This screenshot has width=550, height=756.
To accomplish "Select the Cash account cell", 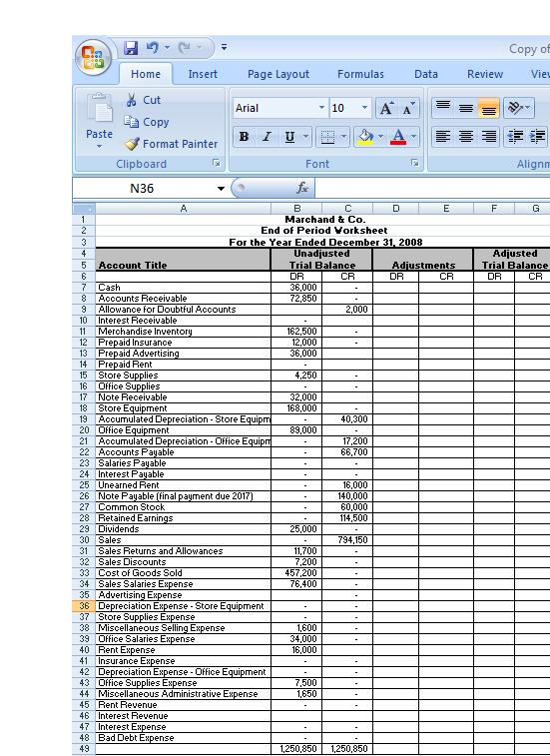I will 184,288.
